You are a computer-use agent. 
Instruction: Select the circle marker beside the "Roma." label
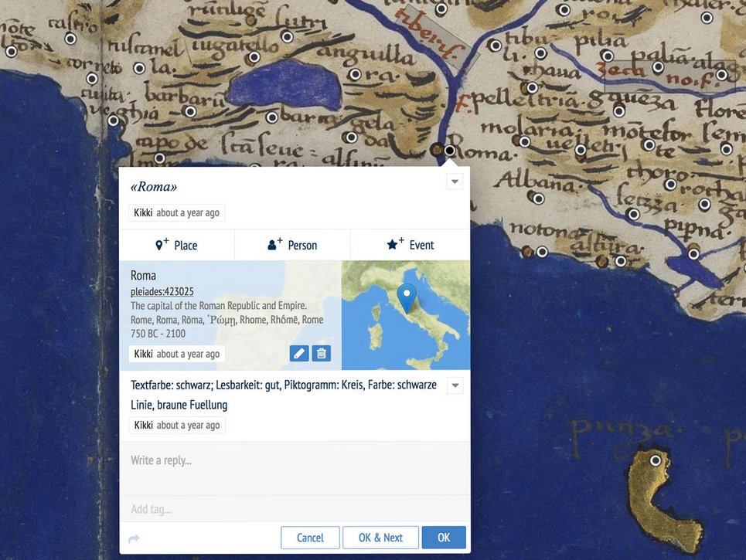pyautogui.click(x=450, y=150)
